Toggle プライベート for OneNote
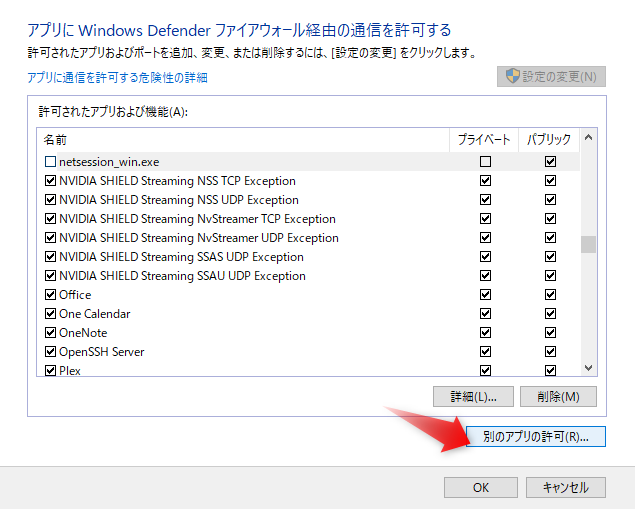The width and height of the screenshot is (635, 509). coord(485,333)
